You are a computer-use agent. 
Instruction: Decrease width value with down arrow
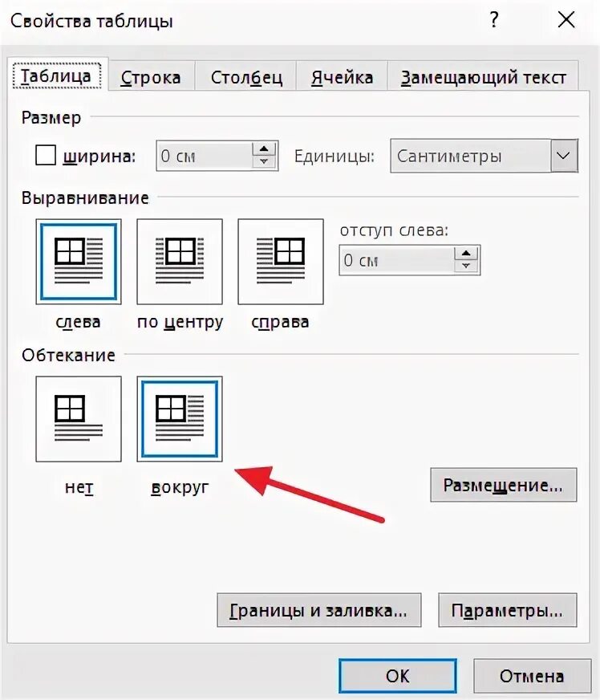pos(264,161)
